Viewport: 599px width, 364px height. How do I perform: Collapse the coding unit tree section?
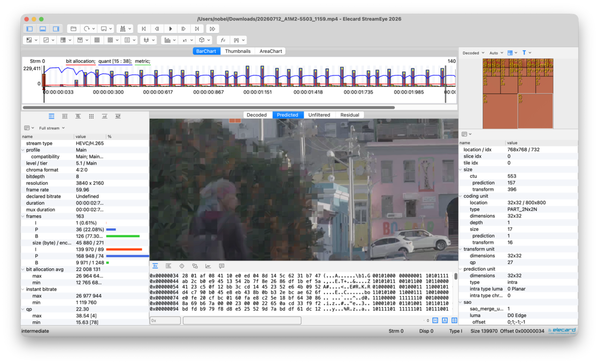coord(461,196)
